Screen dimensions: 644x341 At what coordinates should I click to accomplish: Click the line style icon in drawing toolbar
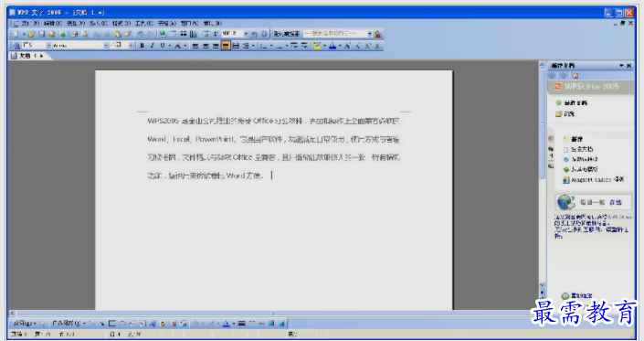coord(242,324)
